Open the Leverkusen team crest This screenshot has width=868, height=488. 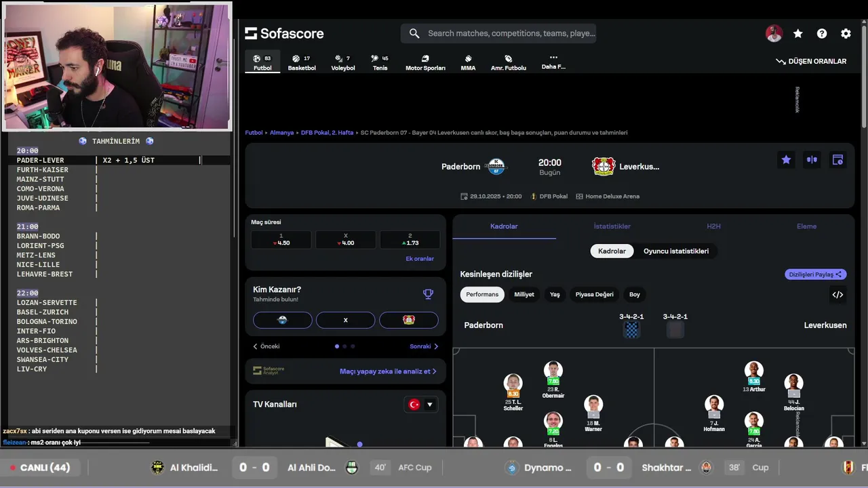coord(604,166)
